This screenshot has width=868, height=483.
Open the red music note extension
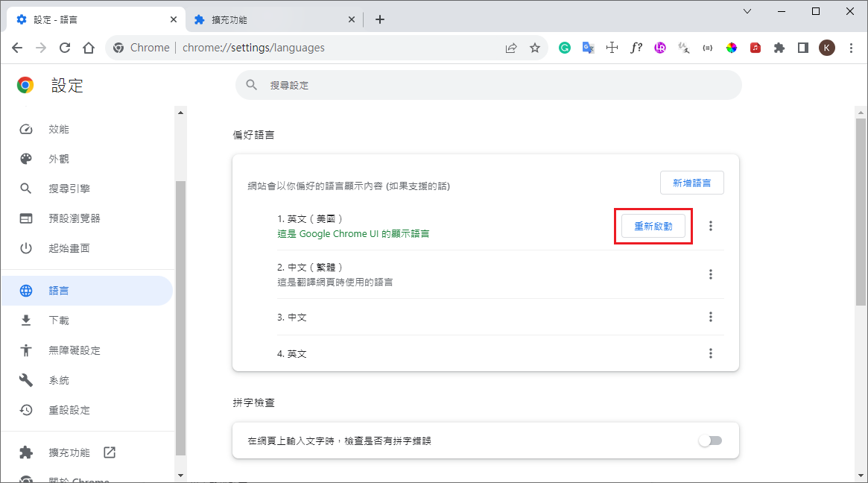755,48
